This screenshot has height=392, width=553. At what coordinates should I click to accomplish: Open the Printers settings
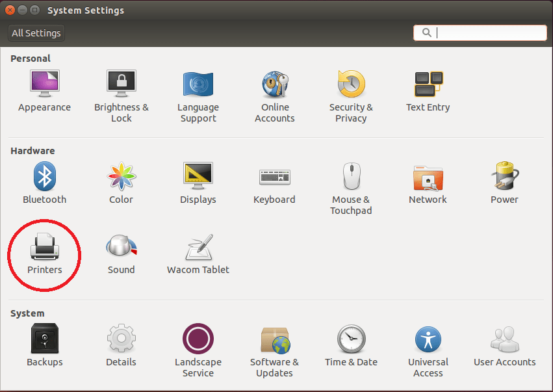coord(44,253)
